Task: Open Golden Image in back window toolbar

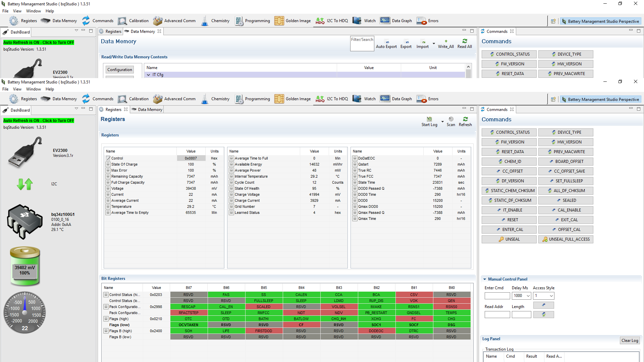Action: click(x=292, y=21)
